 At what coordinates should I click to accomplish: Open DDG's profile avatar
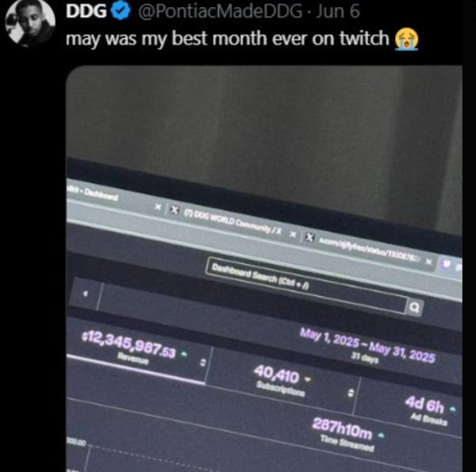[x=30, y=22]
